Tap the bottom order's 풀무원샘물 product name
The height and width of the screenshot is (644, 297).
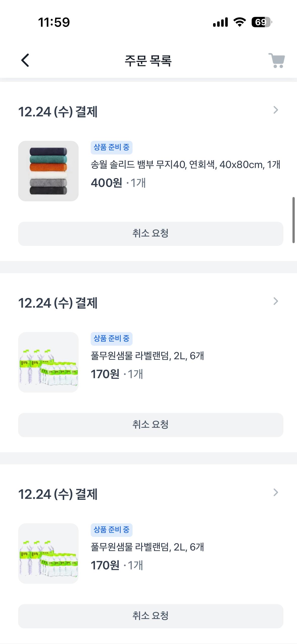[147, 547]
